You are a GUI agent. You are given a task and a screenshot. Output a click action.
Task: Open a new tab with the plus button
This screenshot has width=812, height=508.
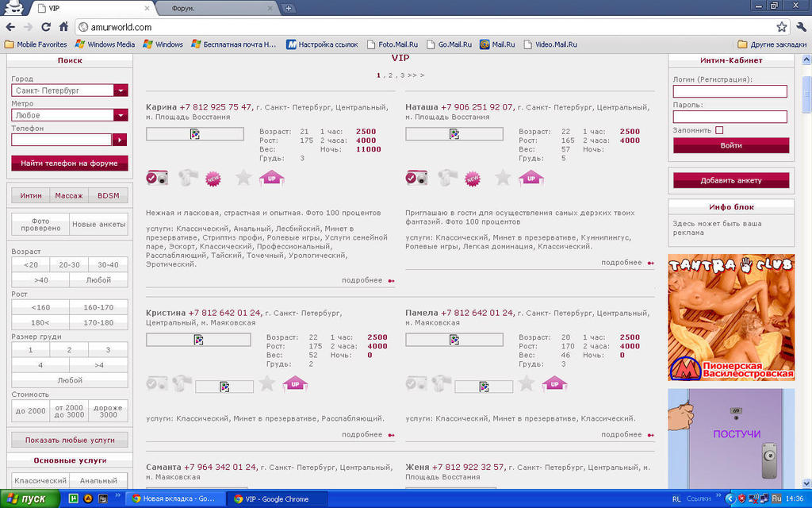click(x=289, y=8)
